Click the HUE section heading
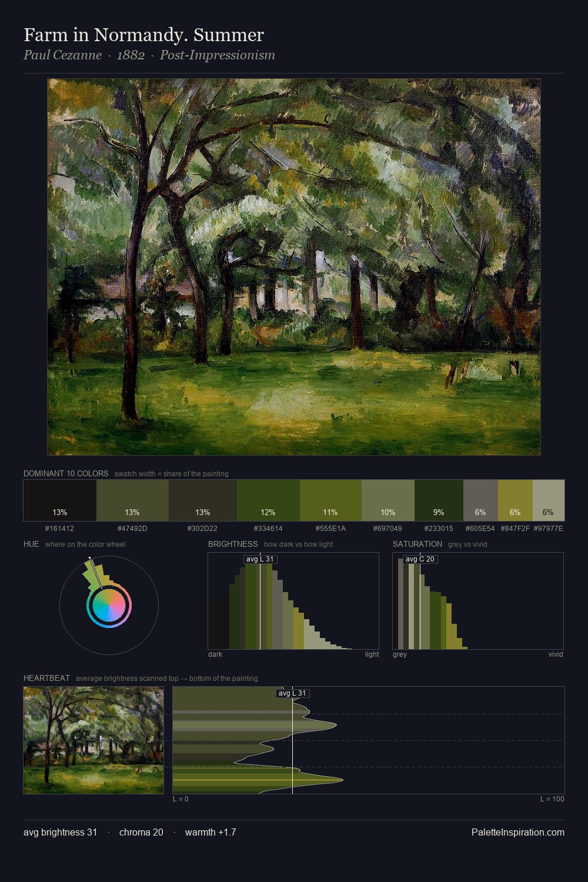 31,544
